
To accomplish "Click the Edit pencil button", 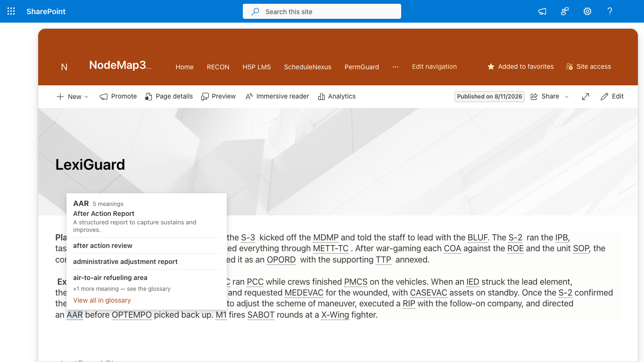I will pyautogui.click(x=612, y=97).
